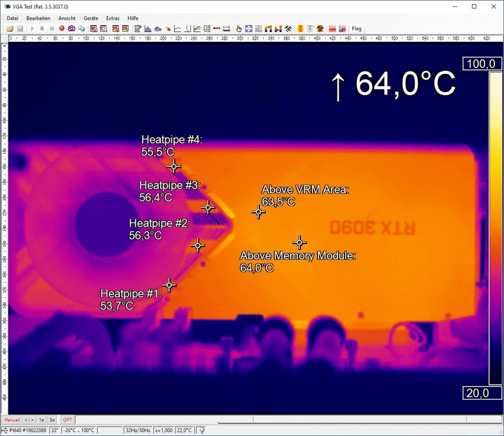Click the red case icon
This screenshot has width=504, height=436.
[332, 29]
